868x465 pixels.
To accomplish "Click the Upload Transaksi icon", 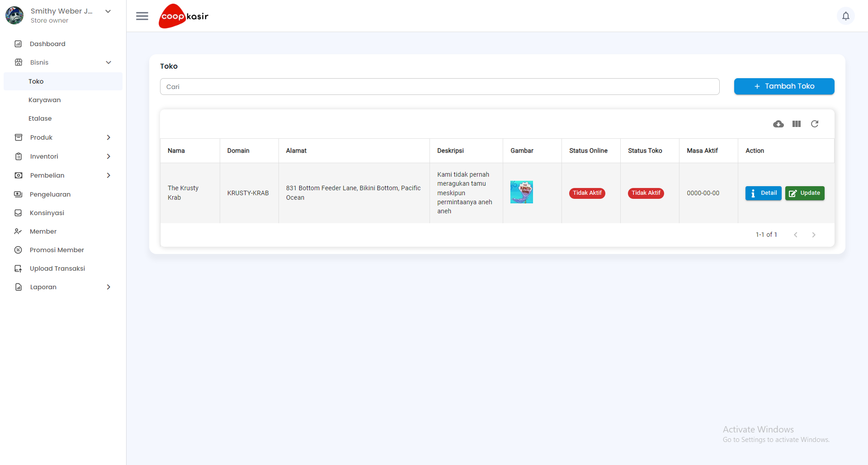I will click(x=18, y=268).
